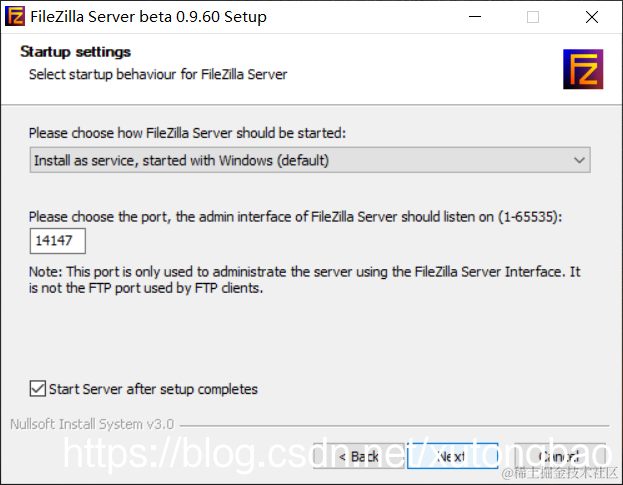Proceed by clicking the Next button
The width and height of the screenshot is (623, 485).
pos(451,456)
